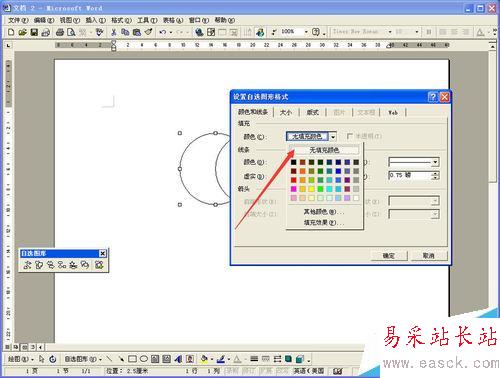The width and height of the screenshot is (500, 378).
Task: Click the Line Color pen icon
Action: [x=221, y=359]
